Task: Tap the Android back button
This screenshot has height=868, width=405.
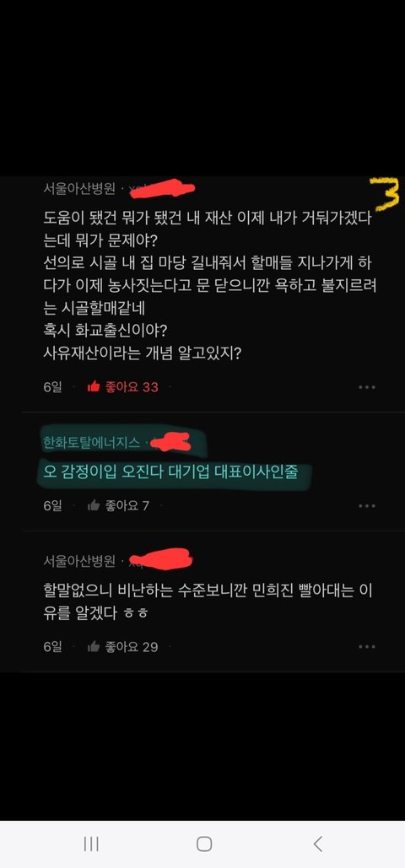Action: 317,844
